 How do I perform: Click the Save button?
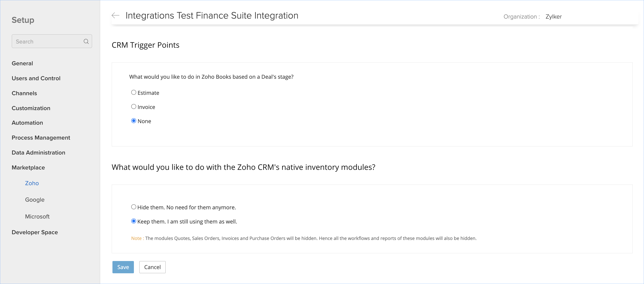point(123,267)
